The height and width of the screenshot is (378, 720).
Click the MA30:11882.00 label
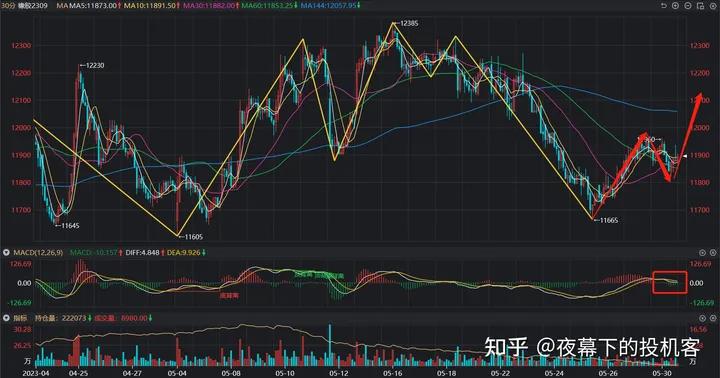(x=208, y=6)
